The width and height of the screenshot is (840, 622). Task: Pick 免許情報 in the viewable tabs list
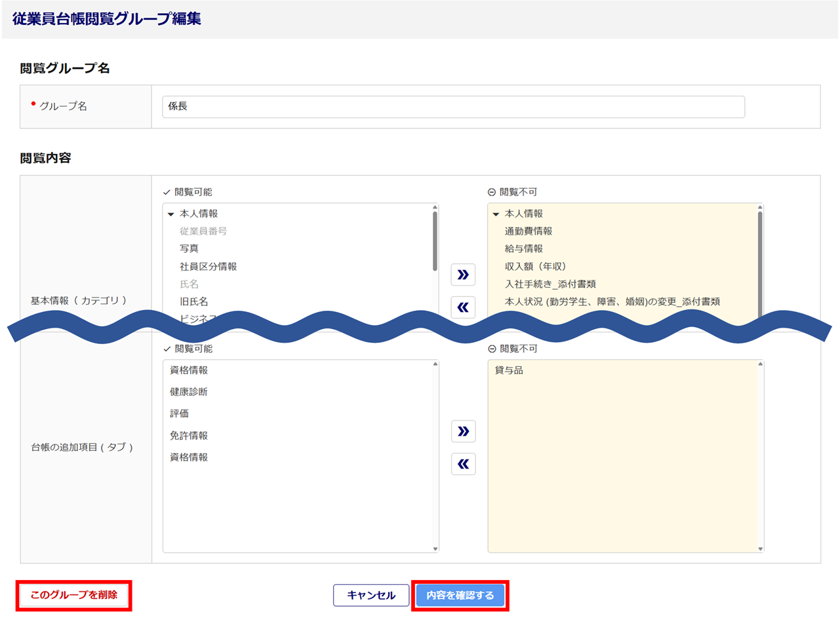point(189,435)
